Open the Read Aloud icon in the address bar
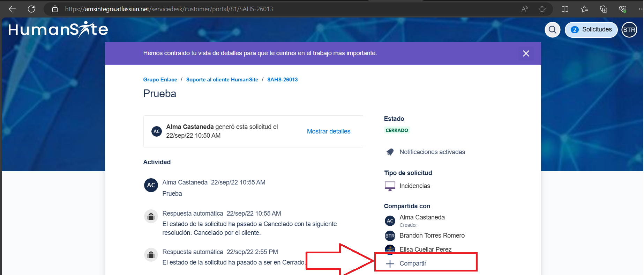The image size is (644, 275). pyautogui.click(x=524, y=9)
